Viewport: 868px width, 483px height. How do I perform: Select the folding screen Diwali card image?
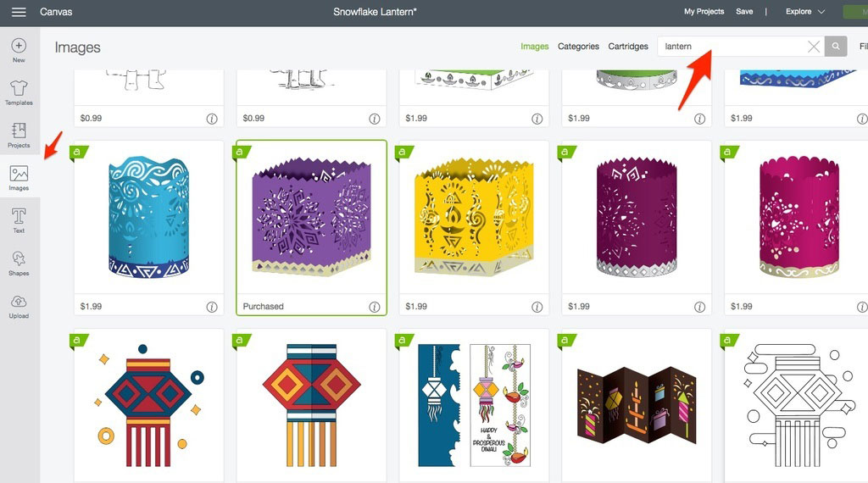[637, 406]
